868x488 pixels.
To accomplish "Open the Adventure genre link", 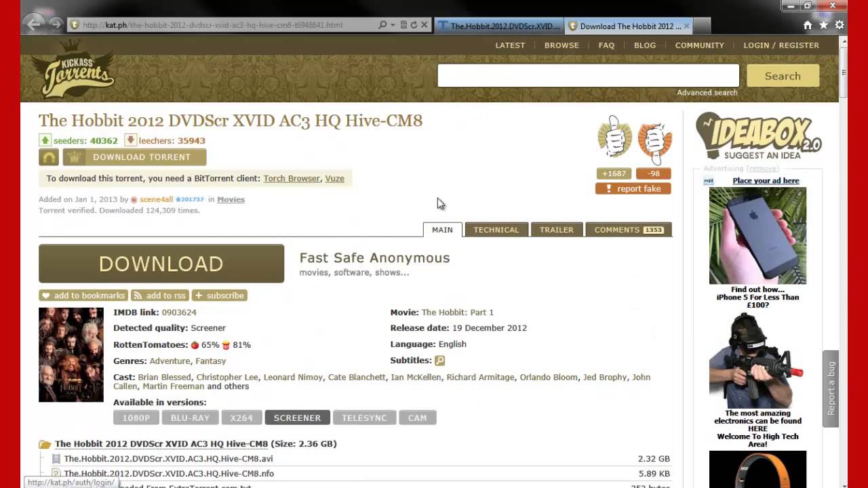I will pyautogui.click(x=170, y=361).
